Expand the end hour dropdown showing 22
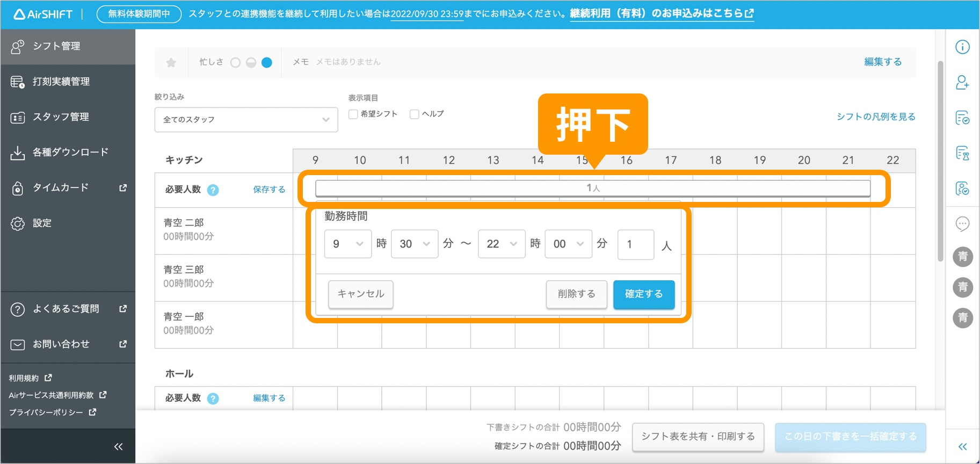The height and width of the screenshot is (464, 980). [x=501, y=244]
